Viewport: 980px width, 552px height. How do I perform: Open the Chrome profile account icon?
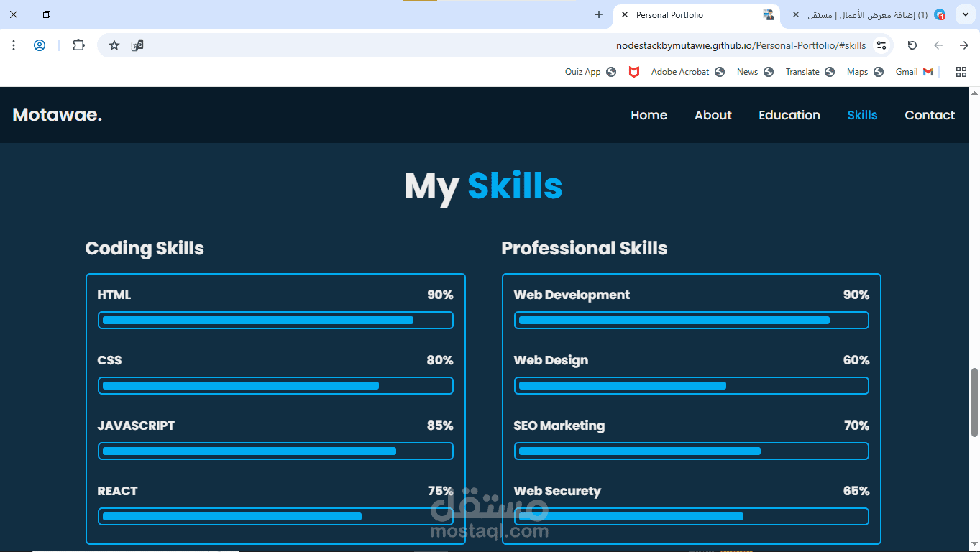tap(40, 45)
